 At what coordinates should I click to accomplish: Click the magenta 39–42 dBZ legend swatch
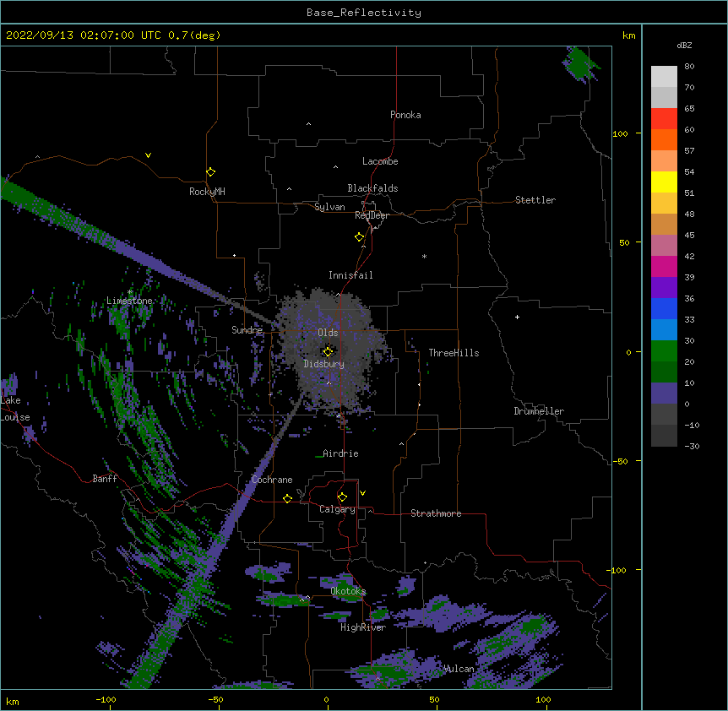click(x=664, y=266)
